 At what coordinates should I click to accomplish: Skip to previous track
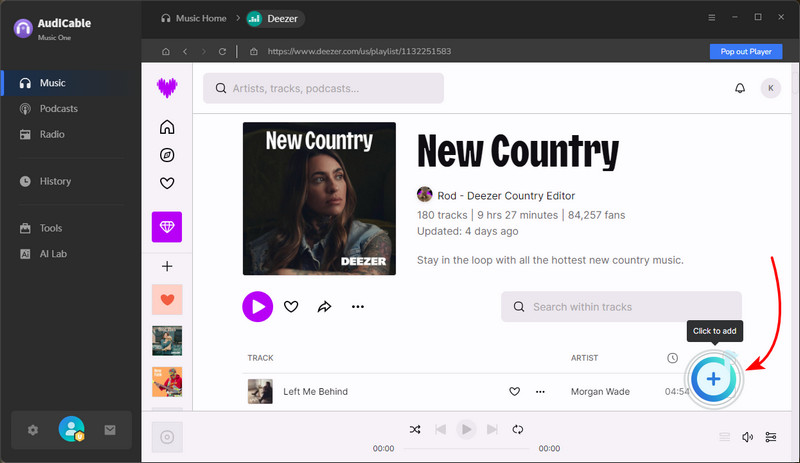(440, 429)
